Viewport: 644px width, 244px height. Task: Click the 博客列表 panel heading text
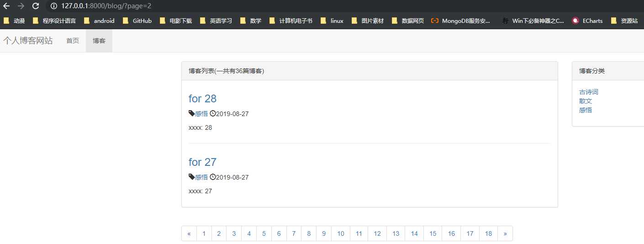point(226,71)
